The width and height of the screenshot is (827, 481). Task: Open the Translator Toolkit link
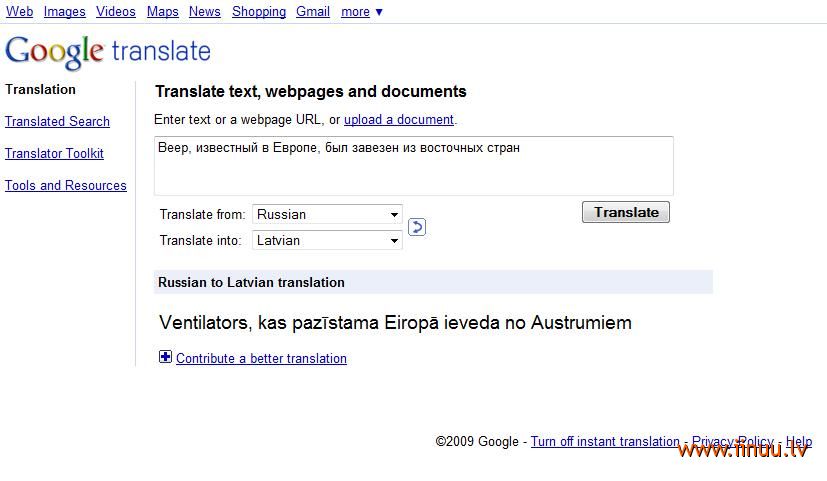(x=54, y=153)
